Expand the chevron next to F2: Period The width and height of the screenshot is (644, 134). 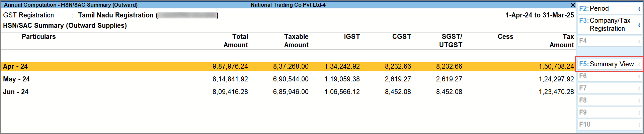(639, 9)
